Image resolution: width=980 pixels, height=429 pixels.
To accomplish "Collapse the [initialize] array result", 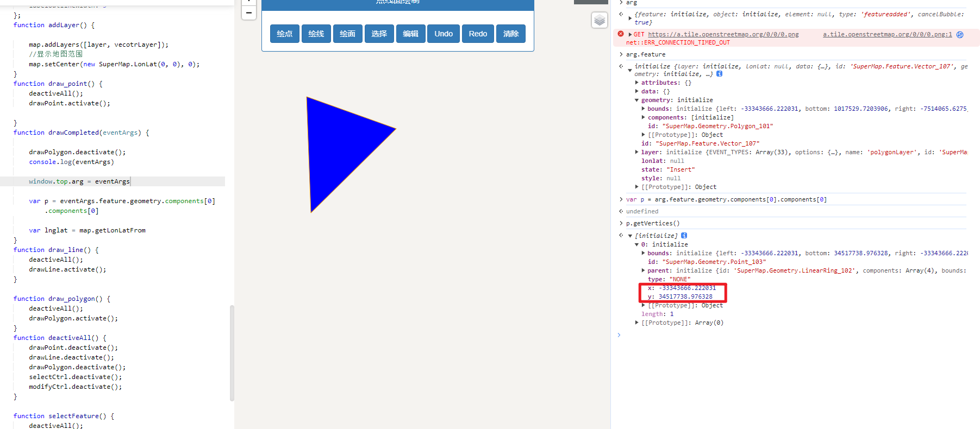I will [631, 236].
